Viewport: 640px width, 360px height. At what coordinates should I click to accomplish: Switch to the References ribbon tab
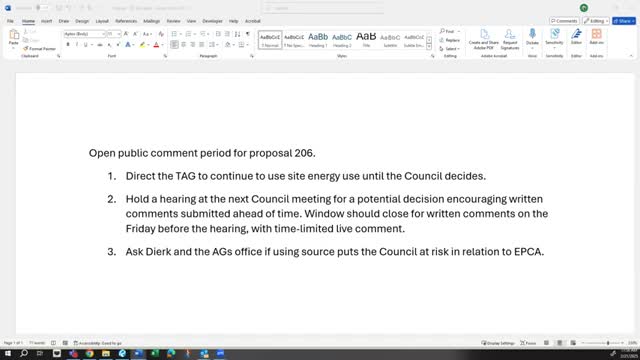click(x=126, y=21)
